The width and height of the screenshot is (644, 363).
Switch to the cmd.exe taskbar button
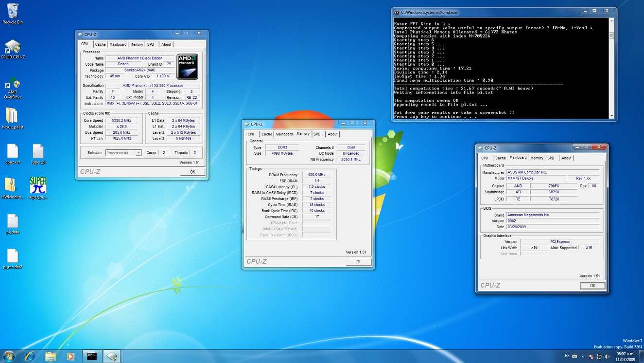pos(91,356)
